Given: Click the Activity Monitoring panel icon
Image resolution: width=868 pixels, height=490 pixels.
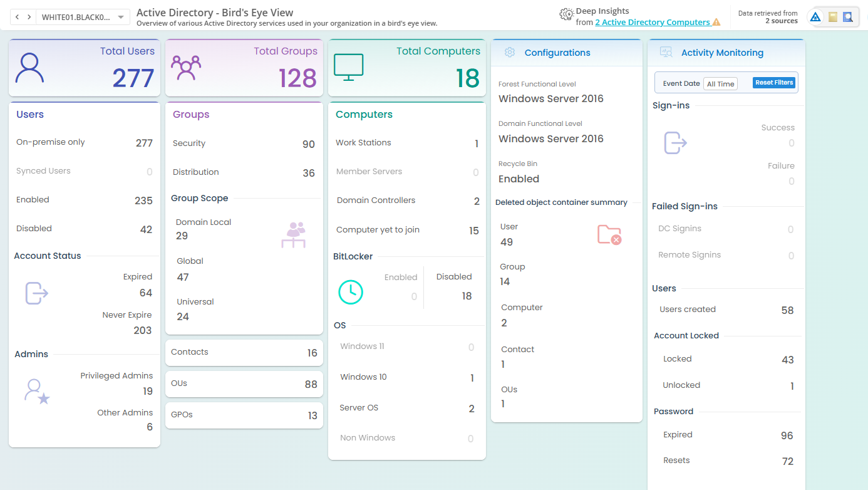Looking at the screenshot, I should coord(666,53).
